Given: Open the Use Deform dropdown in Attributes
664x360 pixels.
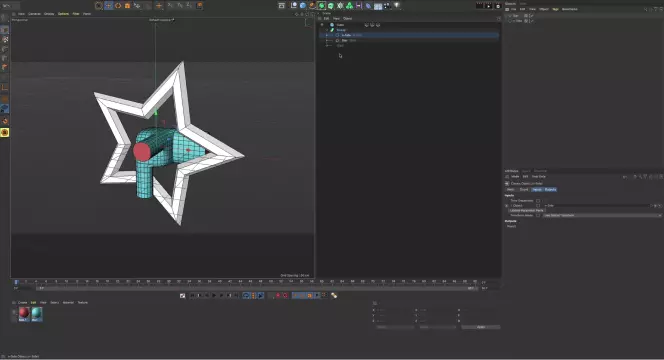Looking at the screenshot, I should point(602,215).
